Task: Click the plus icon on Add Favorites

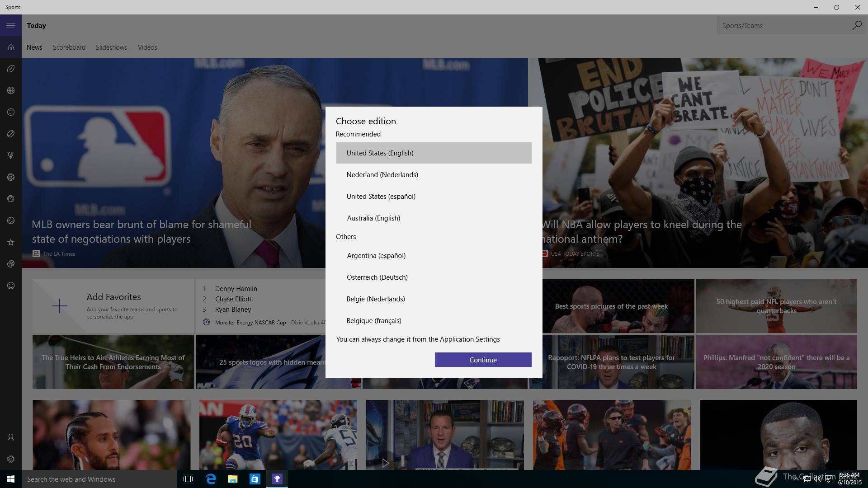Action: pos(59,306)
